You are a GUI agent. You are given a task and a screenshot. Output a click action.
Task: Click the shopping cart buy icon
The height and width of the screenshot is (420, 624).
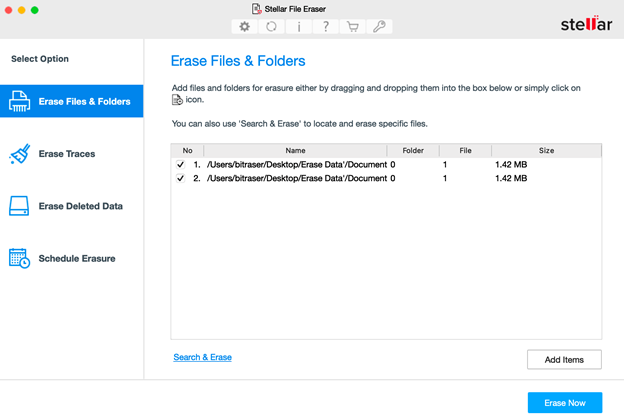coord(353,27)
